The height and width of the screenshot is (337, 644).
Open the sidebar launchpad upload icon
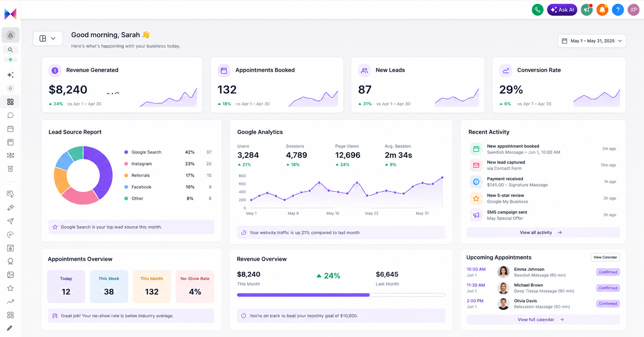[x=10, y=88]
